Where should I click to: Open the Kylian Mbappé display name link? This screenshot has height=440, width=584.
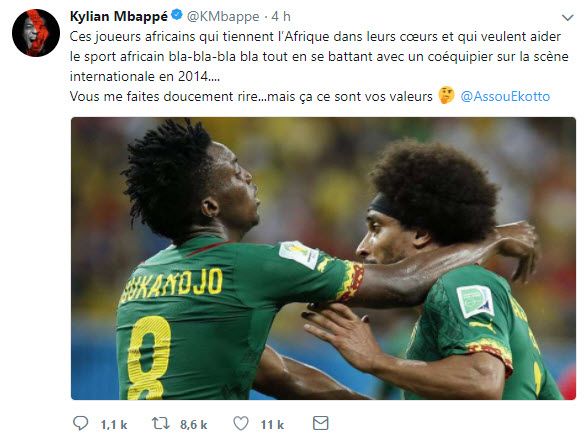pyautogui.click(x=119, y=16)
